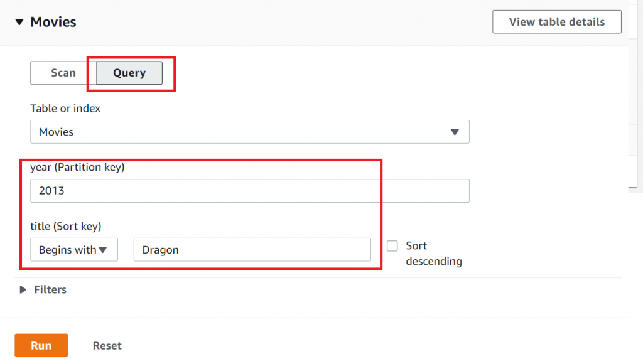Screen dimensions: 643x364
Task: Switch to the Scan tab
Action: [63, 73]
